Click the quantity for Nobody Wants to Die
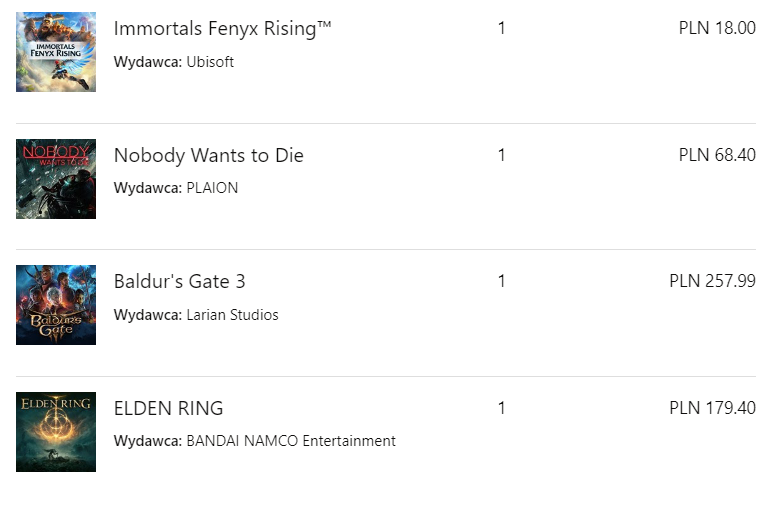This screenshot has height=516, width=782. 501,155
